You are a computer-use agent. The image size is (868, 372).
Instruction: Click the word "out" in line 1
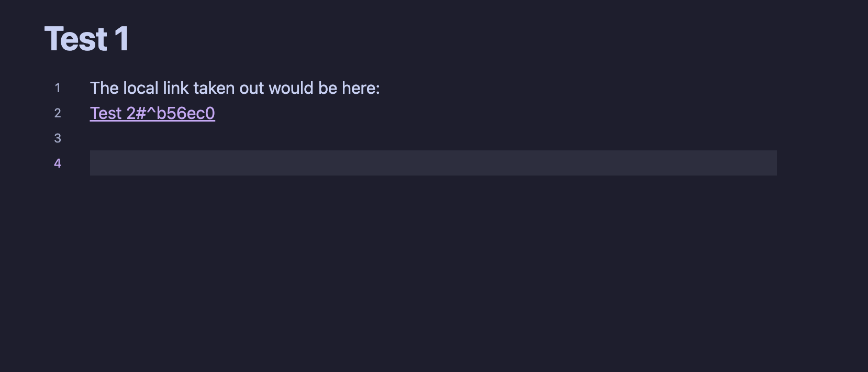click(252, 88)
